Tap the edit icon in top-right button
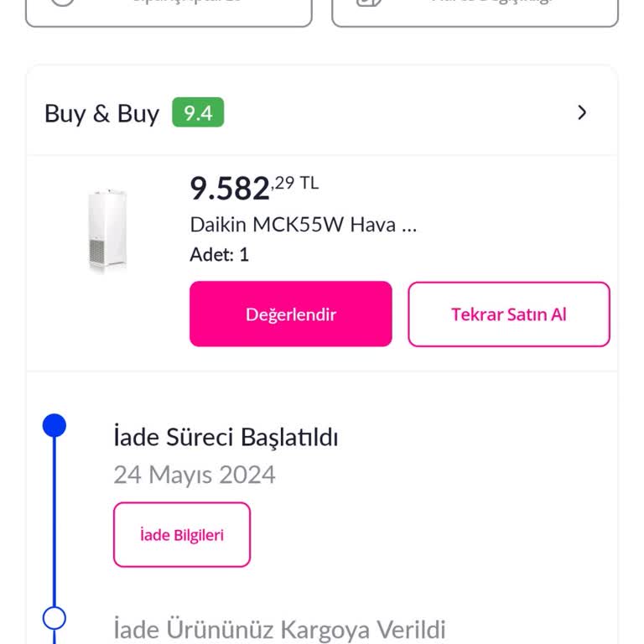 point(369,3)
